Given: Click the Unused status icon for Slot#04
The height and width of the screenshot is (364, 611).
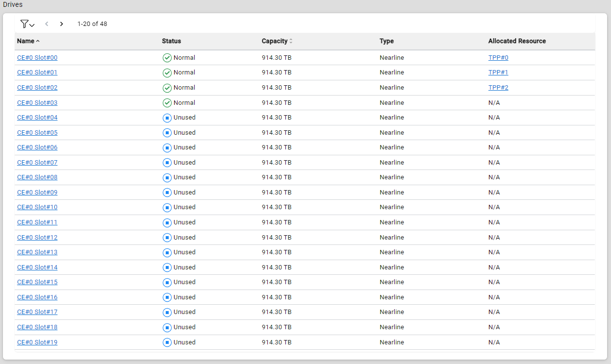Looking at the screenshot, I should [x=167, y=118].
